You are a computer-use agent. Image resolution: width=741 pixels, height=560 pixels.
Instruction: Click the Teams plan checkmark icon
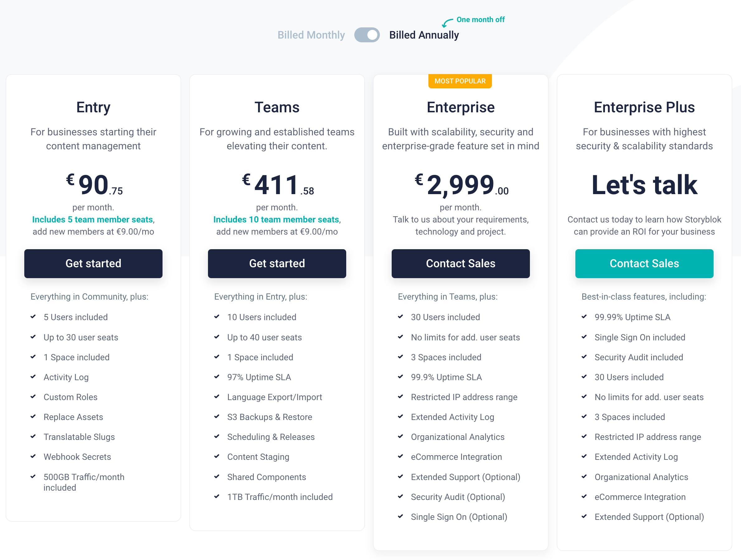[x=217, y=317]
